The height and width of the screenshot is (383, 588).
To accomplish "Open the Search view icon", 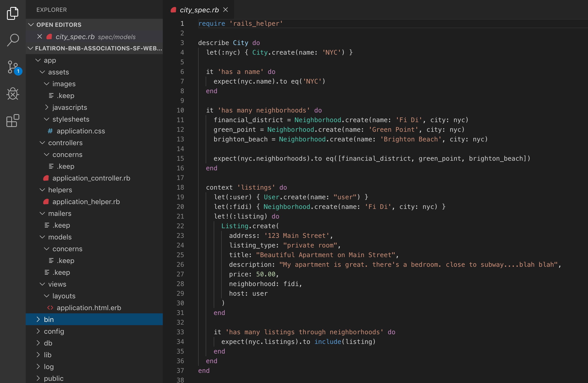I will [x=13, y=40].
